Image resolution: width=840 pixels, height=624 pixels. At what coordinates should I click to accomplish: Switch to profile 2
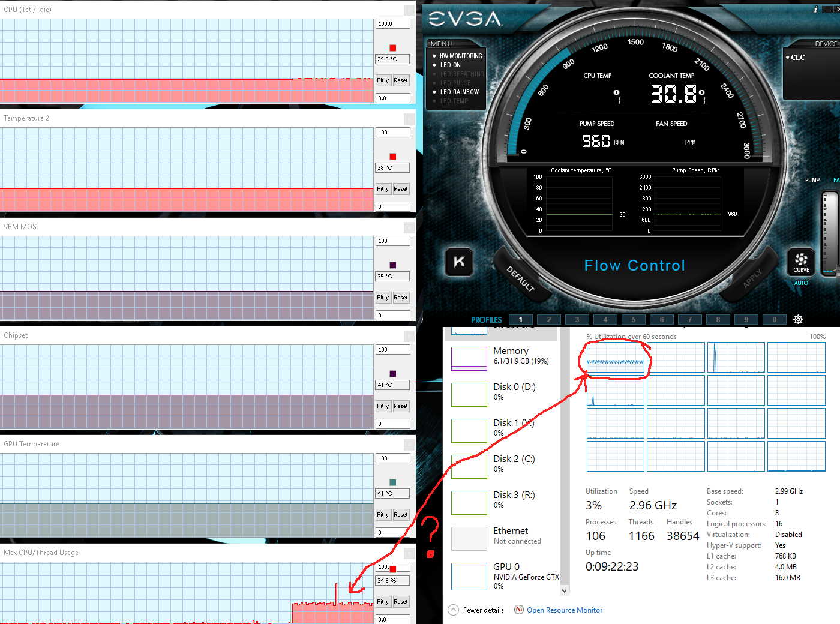pos(548,319)
